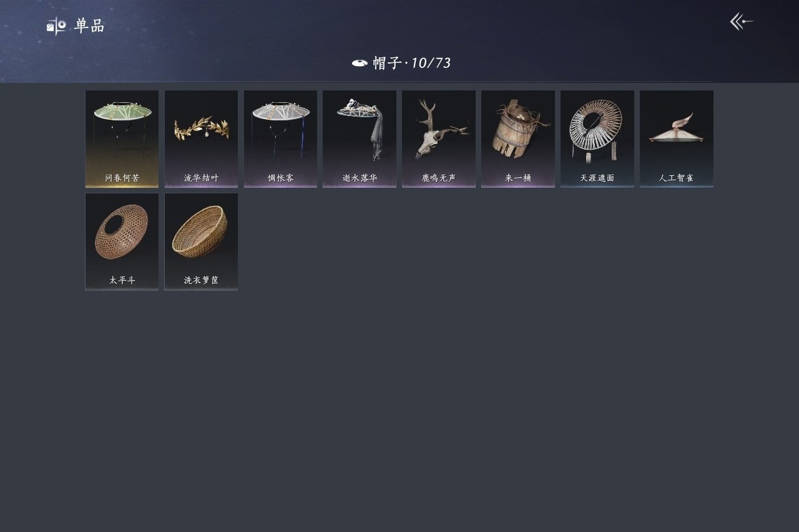Select the 问春何苦 green bamboo hat

click(x=122, y=139)
